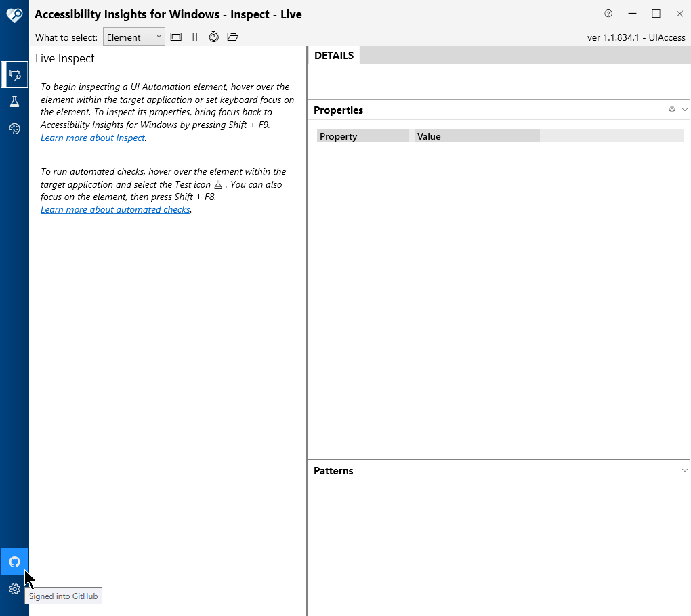Toggle the highlighter rectangle toolbar icon
The width and height of the screenshot is (691, 616).
(176, 37)
